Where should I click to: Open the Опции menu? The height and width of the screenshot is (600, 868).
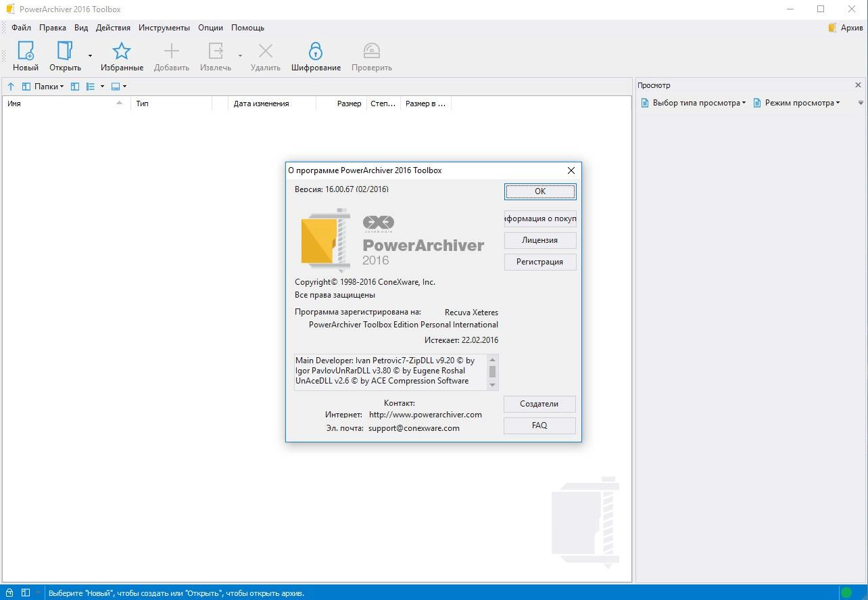210,28
